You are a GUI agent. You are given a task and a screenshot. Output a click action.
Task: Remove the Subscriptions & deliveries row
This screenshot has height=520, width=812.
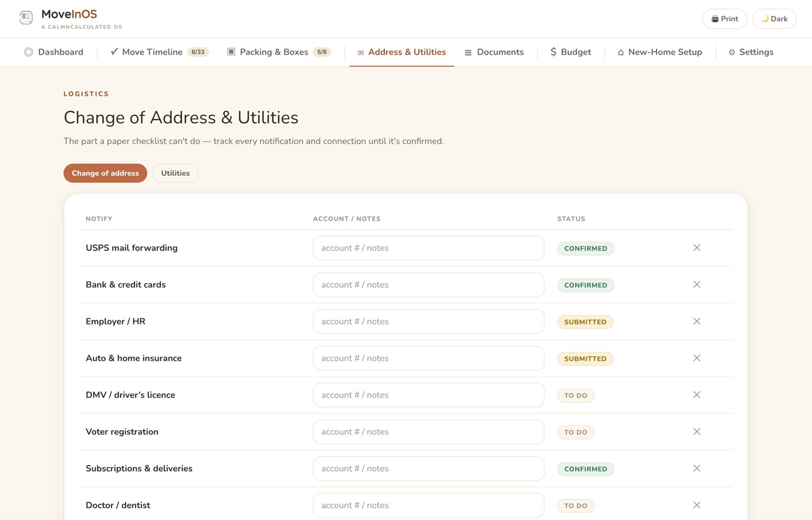697,469
